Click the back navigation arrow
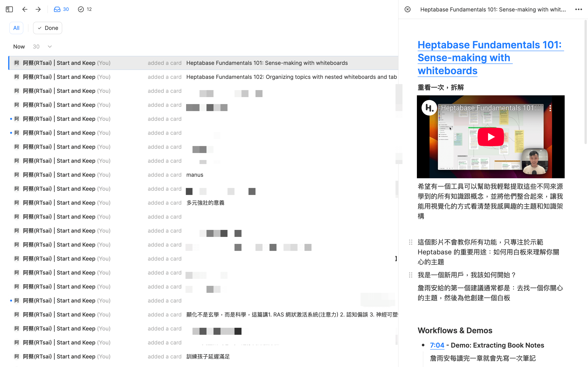Screen dimensions: 588x367 click(25, 9)
